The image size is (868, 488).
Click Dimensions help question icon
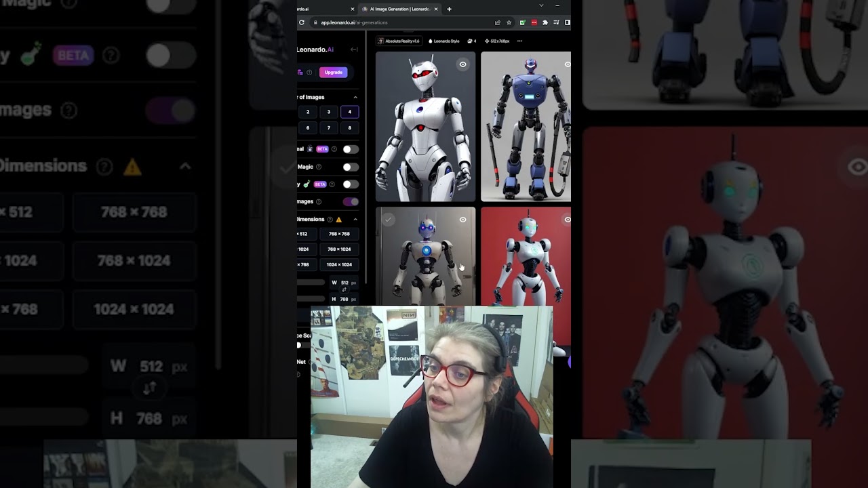(x=330, y=220)
